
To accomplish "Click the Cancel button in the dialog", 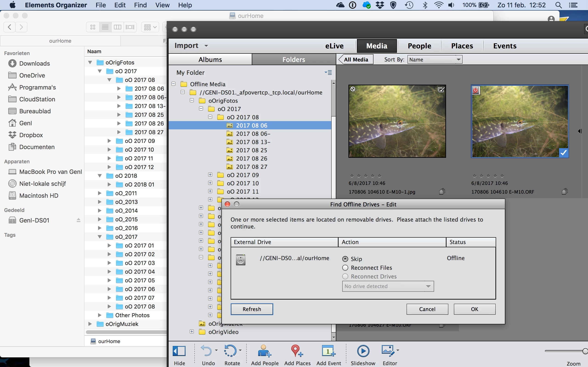I will tap(427, 309).
